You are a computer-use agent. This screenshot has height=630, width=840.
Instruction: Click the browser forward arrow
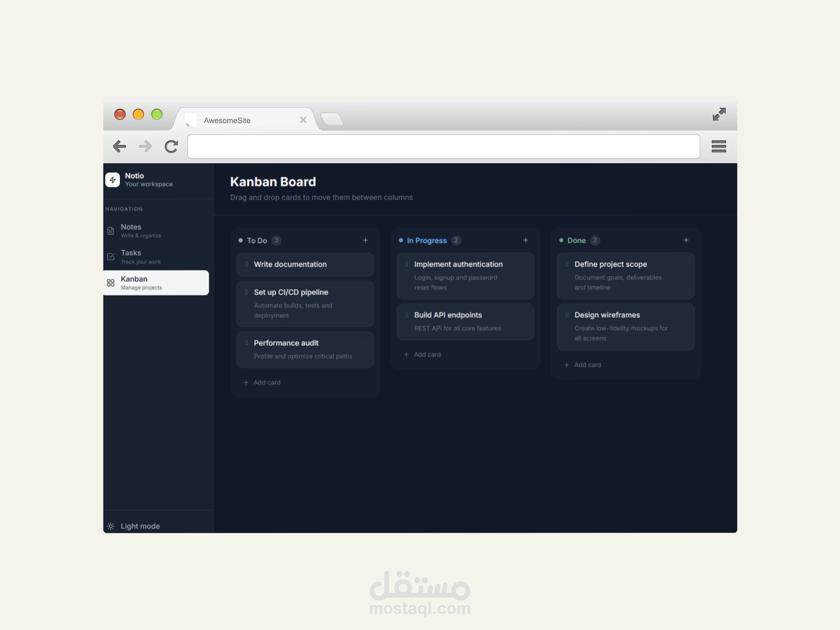[x=145, y=147]
